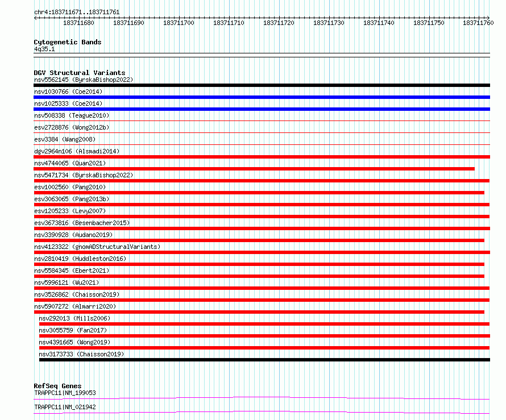Screen dimensions: 506x420
Task: Click the red bar under nsv292013 (Mills2006)
Action: click(x=264, y=324)
